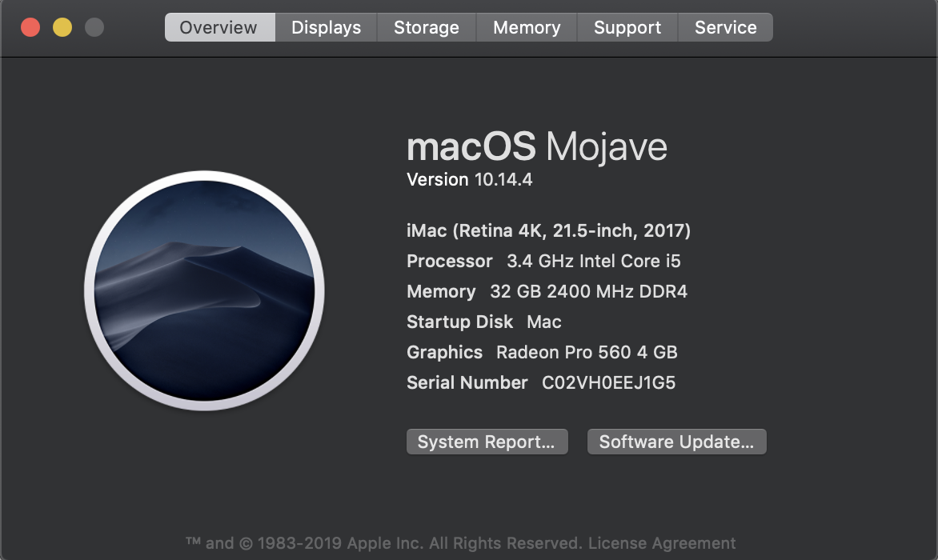Click the serial number C02VH0EEJ1G5
The image size is (938, 560).
coord(608,383)
